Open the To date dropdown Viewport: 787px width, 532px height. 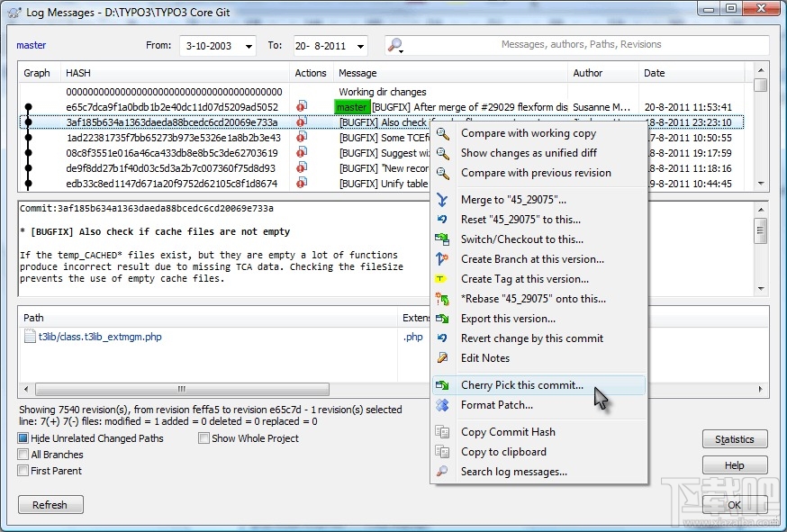(x=359, y=46)
